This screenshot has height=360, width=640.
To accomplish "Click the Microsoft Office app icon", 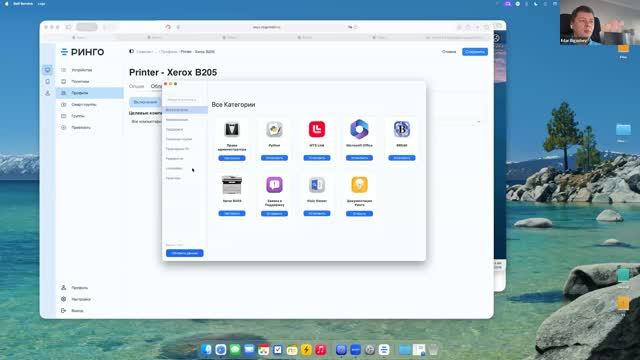I will coord(359,129).
